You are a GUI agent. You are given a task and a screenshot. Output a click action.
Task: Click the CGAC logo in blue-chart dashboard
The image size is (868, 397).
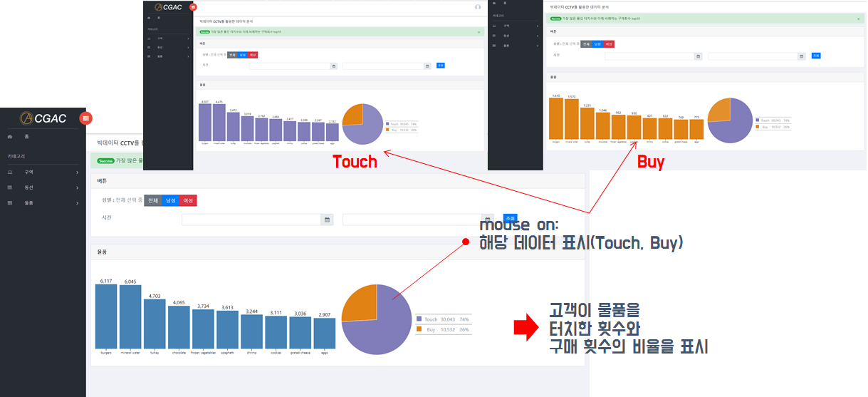click(43, 118)
